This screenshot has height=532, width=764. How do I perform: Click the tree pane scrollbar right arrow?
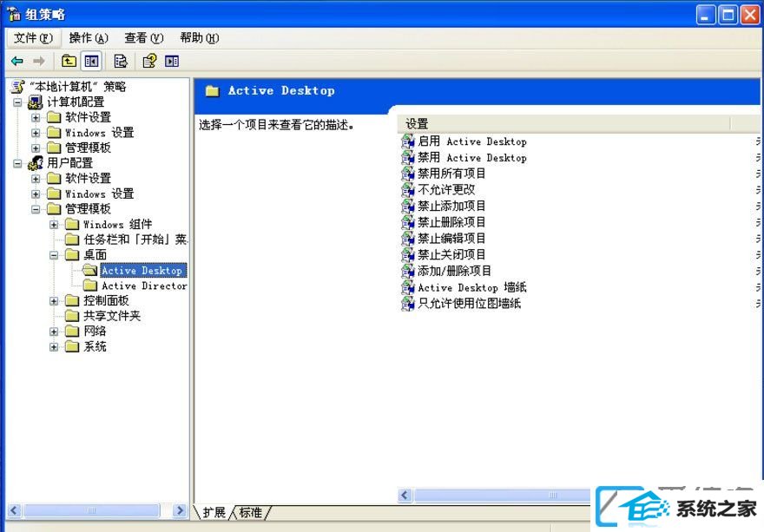[x=181, y=510]
